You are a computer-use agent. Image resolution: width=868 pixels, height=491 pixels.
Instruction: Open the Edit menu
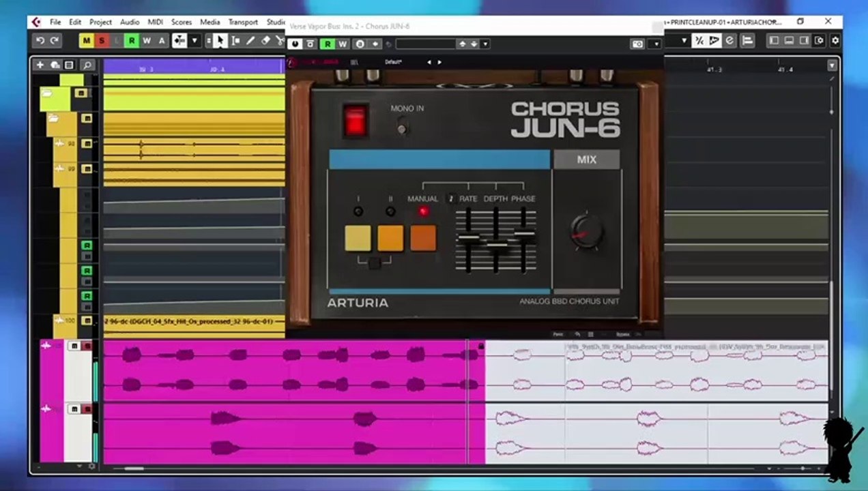[x=75, y=22]
